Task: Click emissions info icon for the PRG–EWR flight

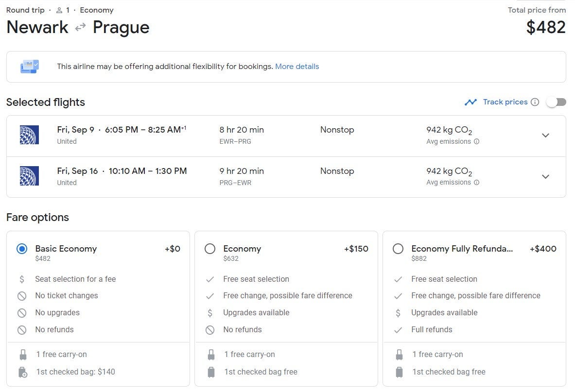Action: pyautogui.click(x=476, y=183)
